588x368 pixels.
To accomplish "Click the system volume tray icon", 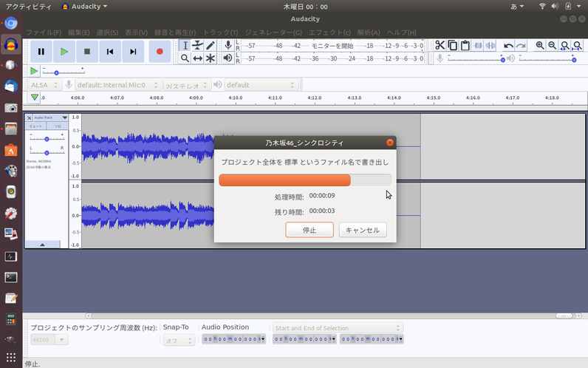I will coord(555,6).
